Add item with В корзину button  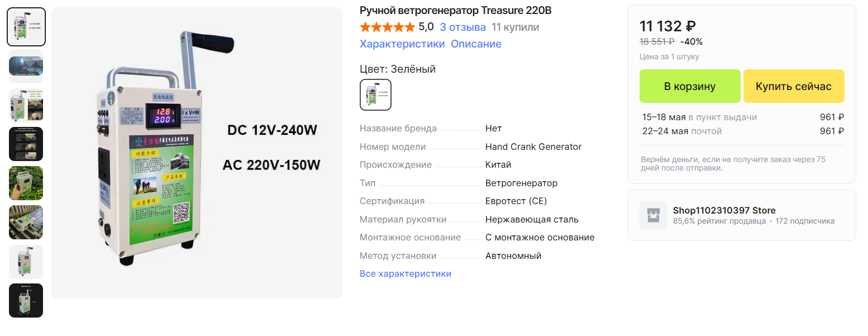pyautogui.click(x=690, y=86)
